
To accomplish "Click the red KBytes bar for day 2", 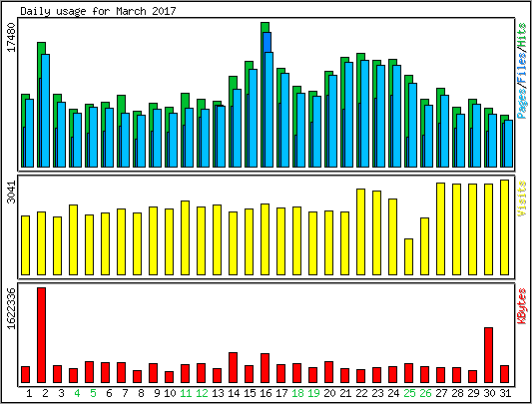I will [41, 335].
